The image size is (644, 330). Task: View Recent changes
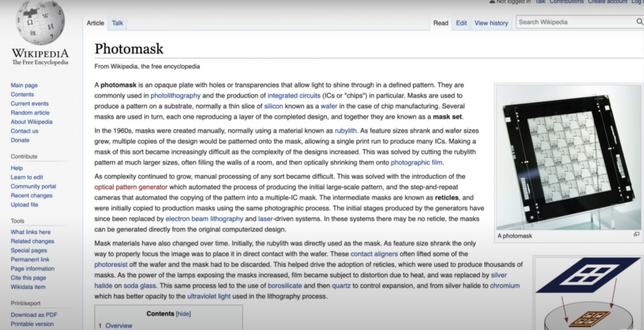tap(32, 195)
